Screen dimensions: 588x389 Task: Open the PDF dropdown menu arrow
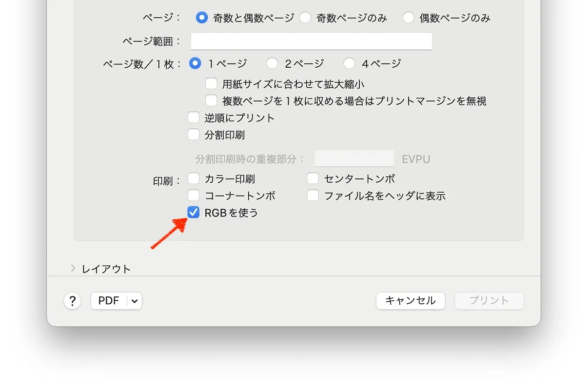(x=135, y=301)
